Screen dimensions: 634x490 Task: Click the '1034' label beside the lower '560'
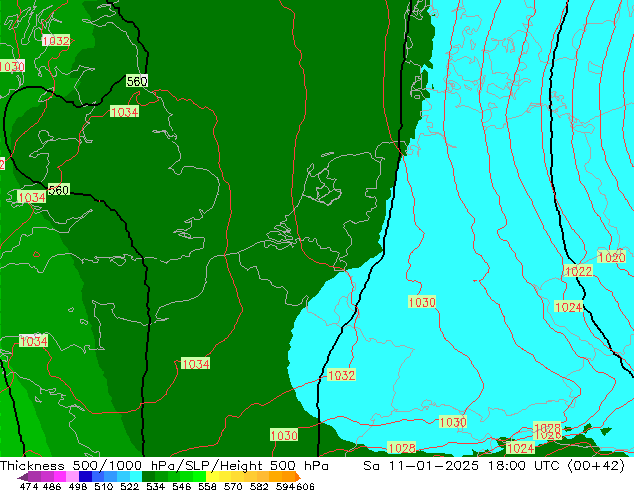[x=32, y=197]
